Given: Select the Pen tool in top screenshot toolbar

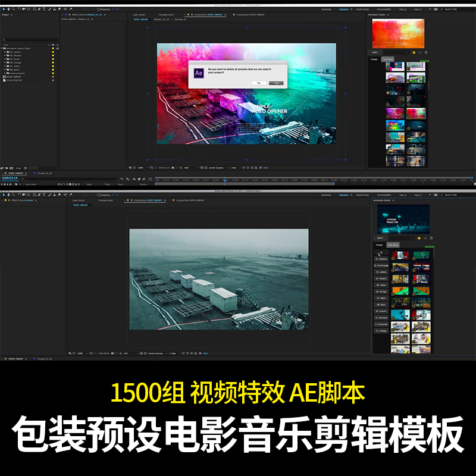Looking at the screenshot, I should pos(39,10).
